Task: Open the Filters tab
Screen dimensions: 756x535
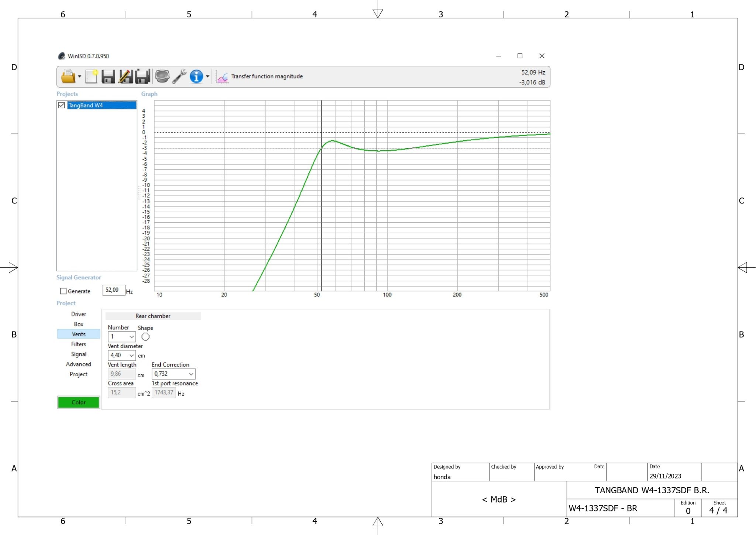Action: (x=79, y=344)
